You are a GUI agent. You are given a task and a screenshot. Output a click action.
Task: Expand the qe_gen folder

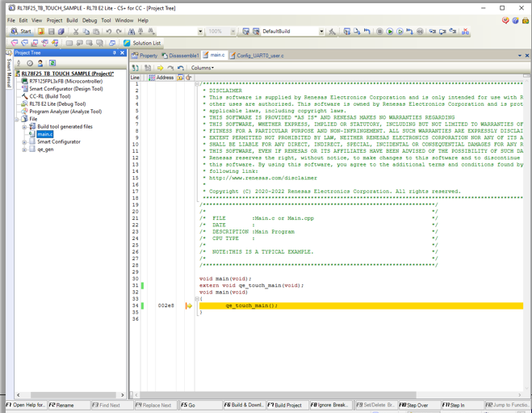tap(24, 150)
